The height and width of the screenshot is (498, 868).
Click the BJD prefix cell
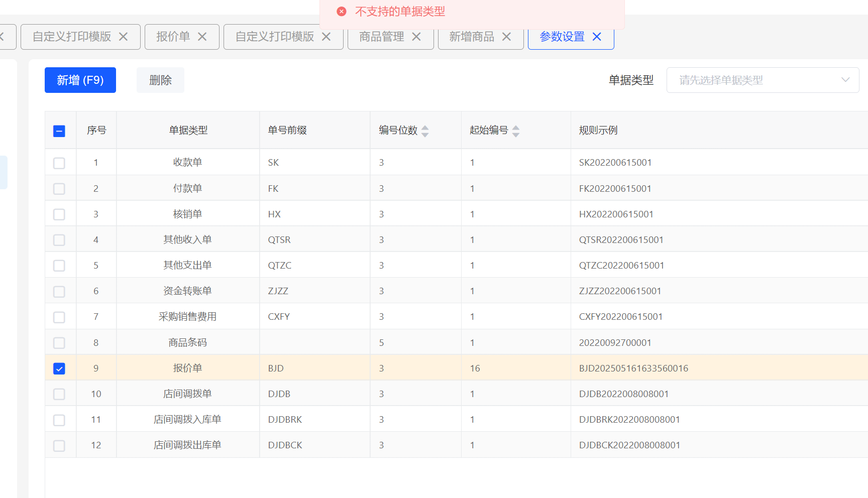coord(315,368)
